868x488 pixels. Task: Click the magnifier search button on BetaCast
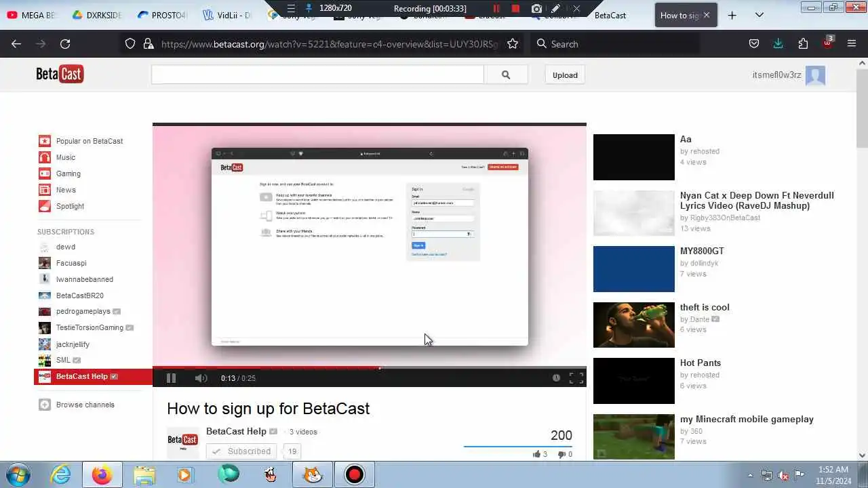506,75
